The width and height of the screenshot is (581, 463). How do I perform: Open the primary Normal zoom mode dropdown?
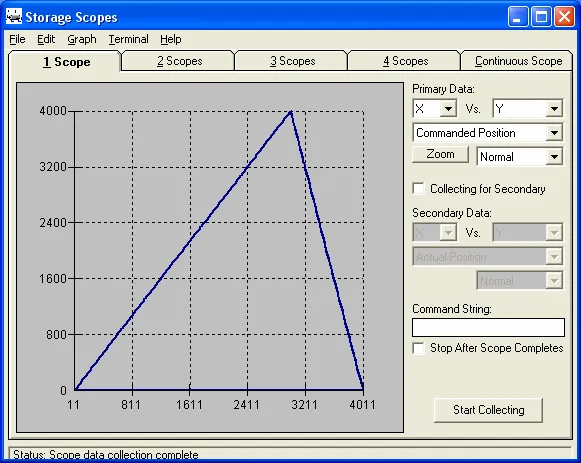pos(554,157)
